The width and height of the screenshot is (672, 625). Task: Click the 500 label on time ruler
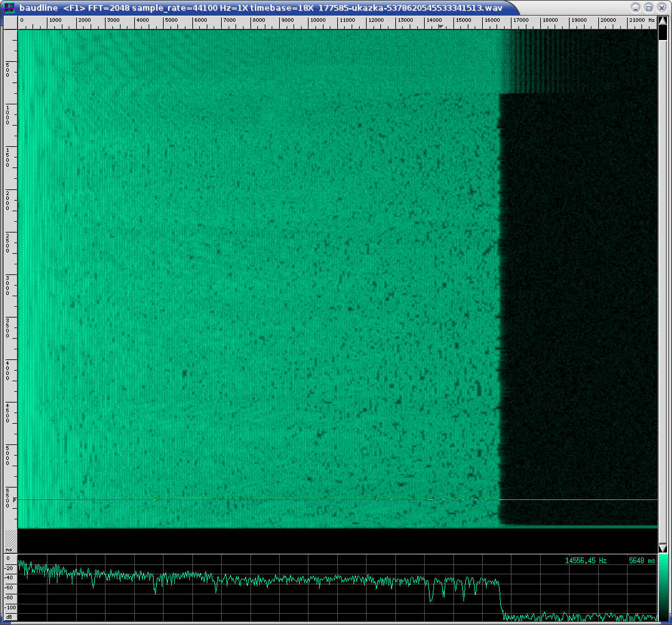(x=7, y=69)
